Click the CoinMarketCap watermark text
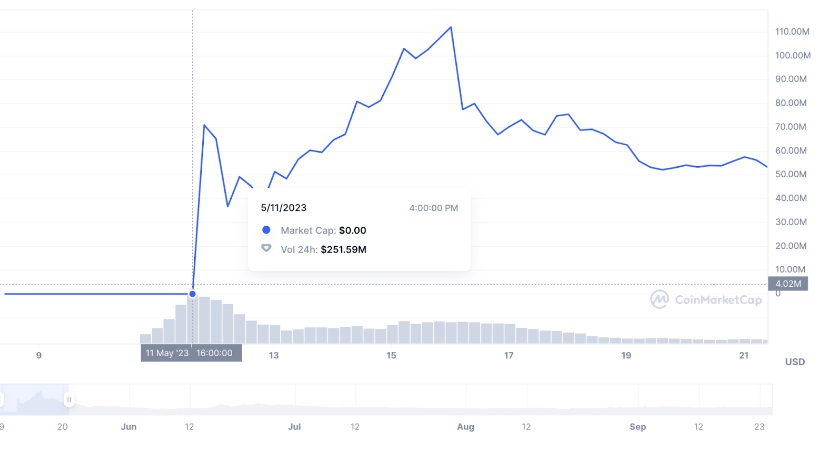This screenshot has width=836, height=451. point(716,299)
